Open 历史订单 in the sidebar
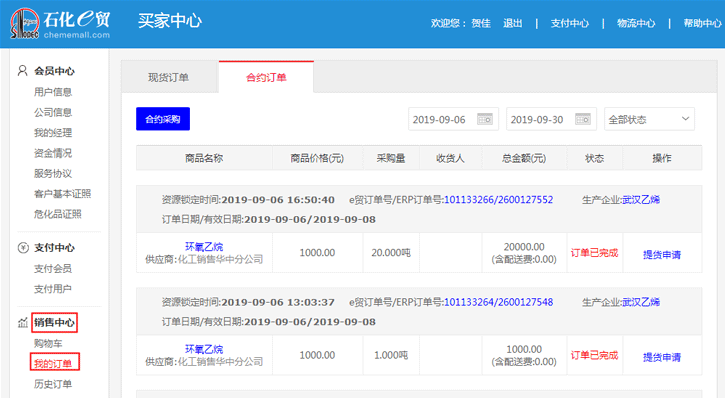 click(x=53, y=384)
